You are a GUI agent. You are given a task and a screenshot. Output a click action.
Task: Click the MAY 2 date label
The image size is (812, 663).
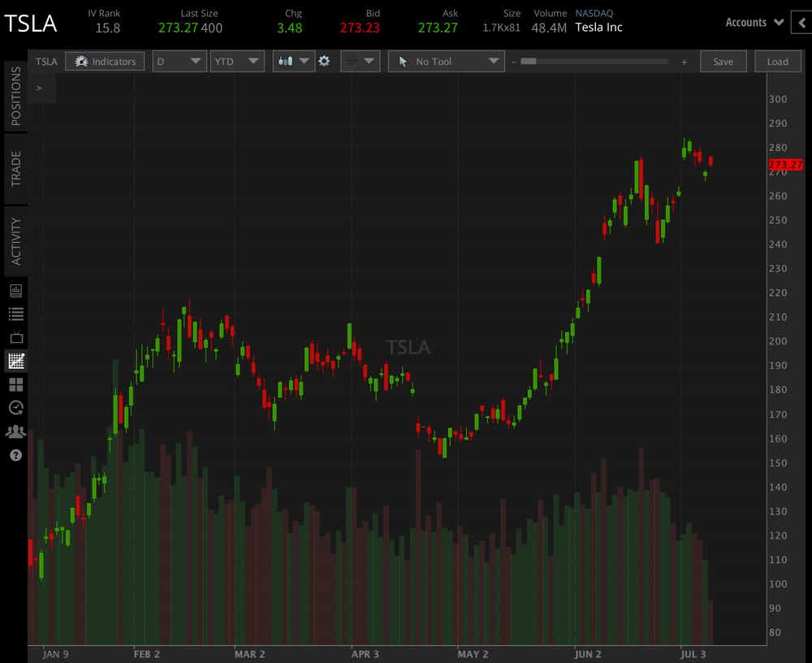click(473, 654)
